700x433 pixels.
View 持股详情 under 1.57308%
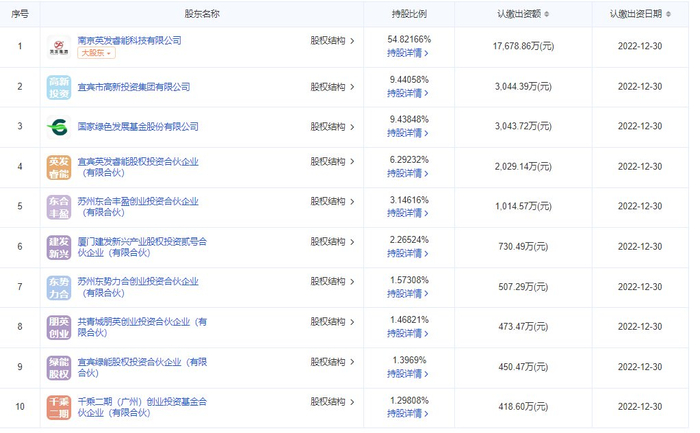point(408,294)
